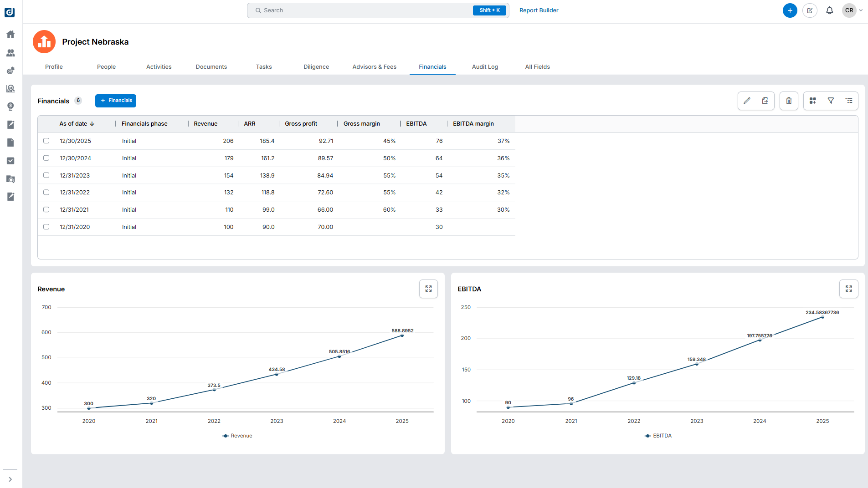Tick the checkbox for 12/31/2020 row

(46, 227)
